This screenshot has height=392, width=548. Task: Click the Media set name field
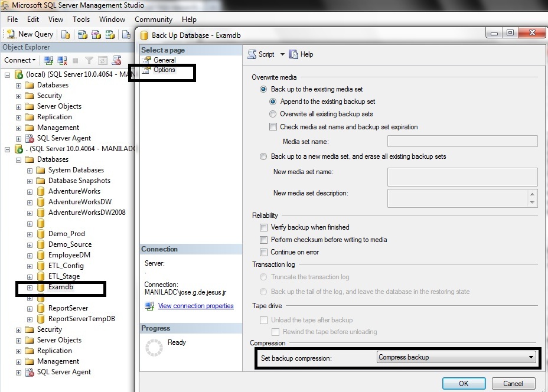tap(462, 141)
